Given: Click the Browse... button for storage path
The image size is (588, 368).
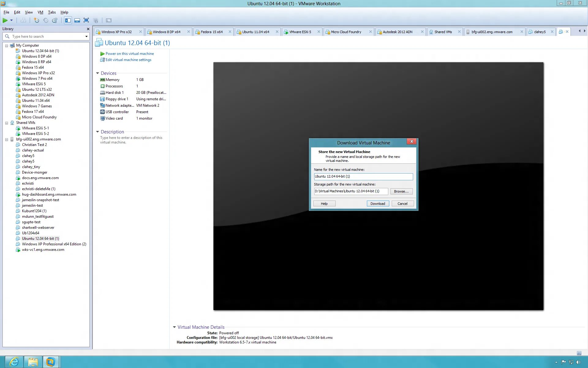Looking at the screenshot, I should 401,191.
